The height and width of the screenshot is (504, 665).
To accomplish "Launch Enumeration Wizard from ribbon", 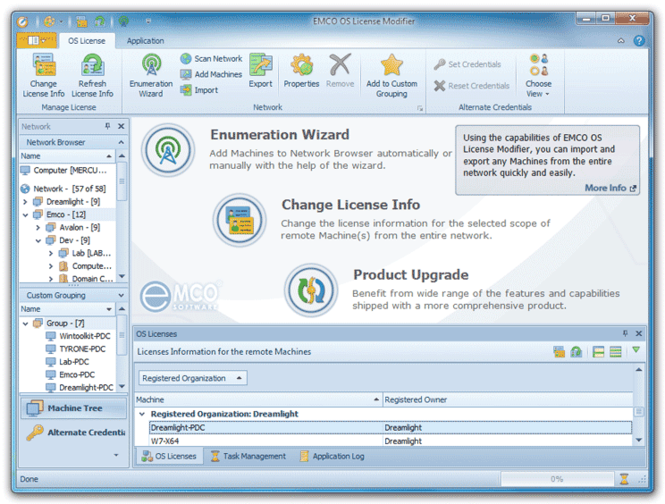I will pos(151,76).
